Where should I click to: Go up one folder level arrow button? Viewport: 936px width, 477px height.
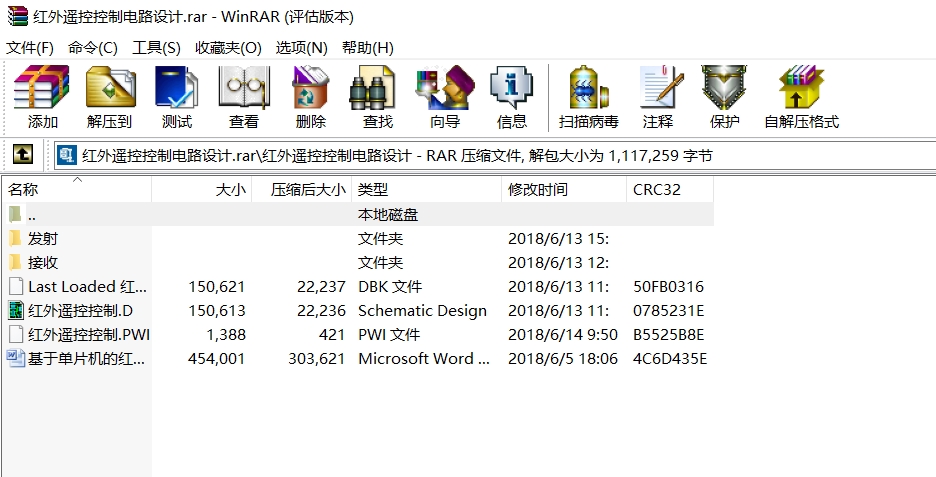(23, 155)
